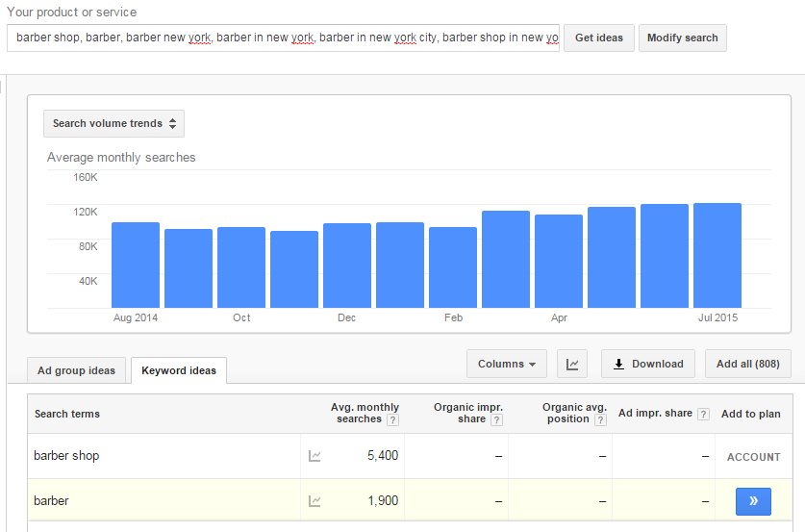Image resolution: width=805 pixels, height=532 pixels.
Task: Open the Search volume trends dropdown
Action: click(x=114, y=124)
